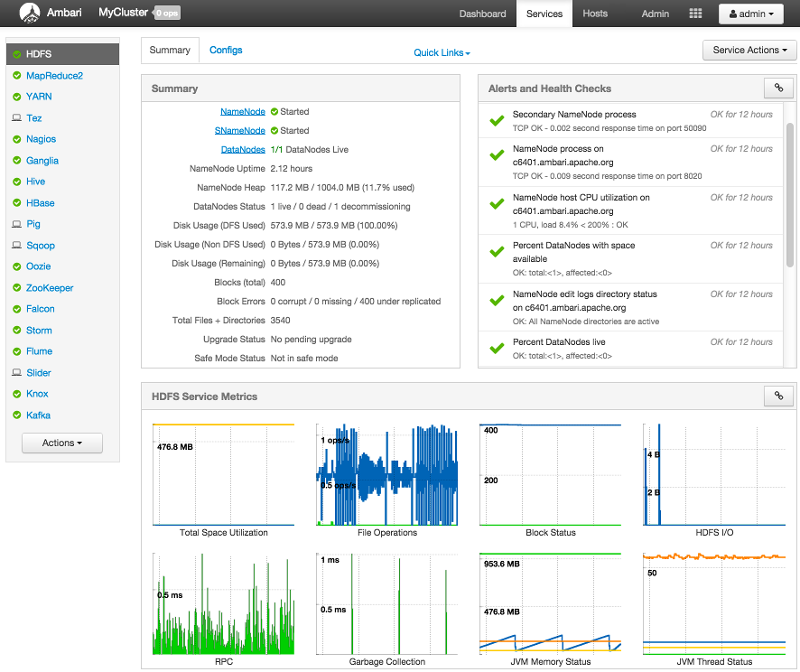
Task: Select the YARN service
Action: (x=39, y=97)
